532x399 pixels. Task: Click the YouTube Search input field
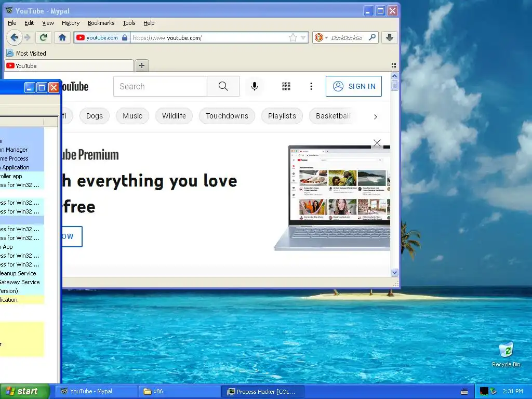(x=160, y=86)
